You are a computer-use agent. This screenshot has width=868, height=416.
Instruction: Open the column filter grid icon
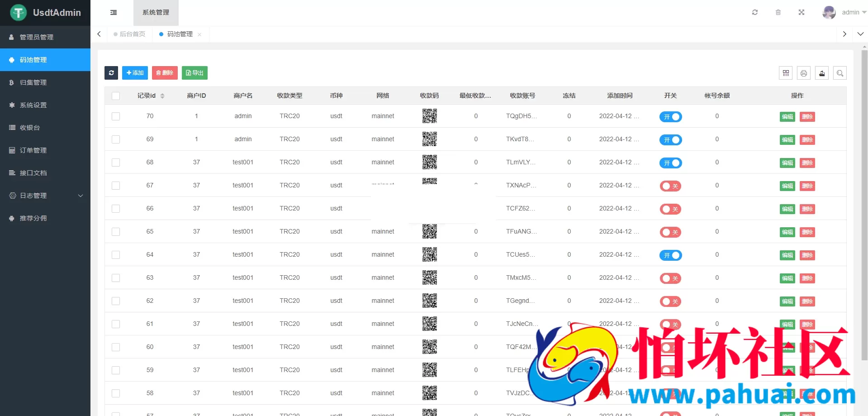coord(786,73)
